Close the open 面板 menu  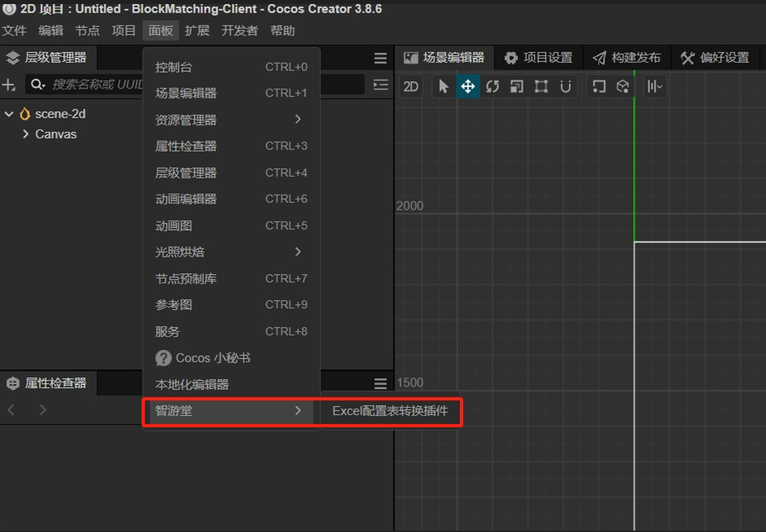(161, 31)
